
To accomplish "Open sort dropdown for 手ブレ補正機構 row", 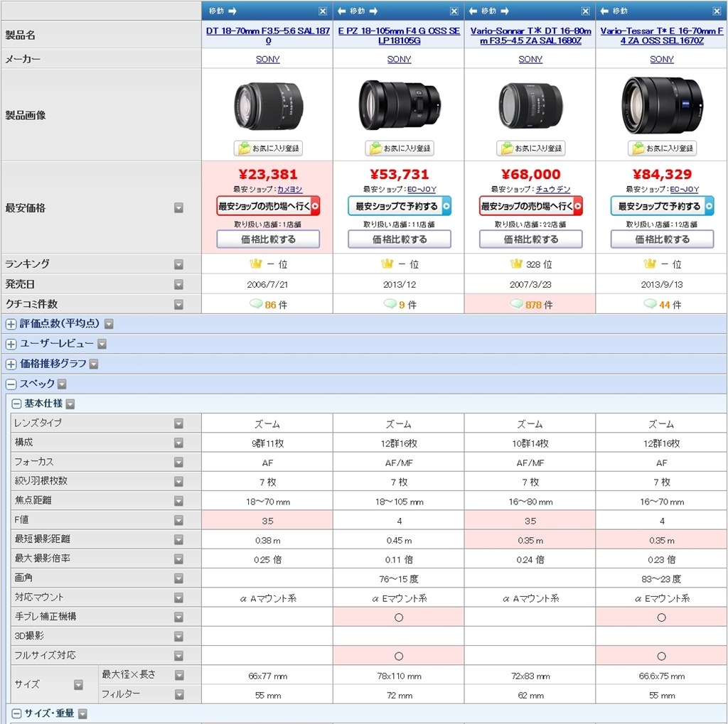I will coord(178,617).
